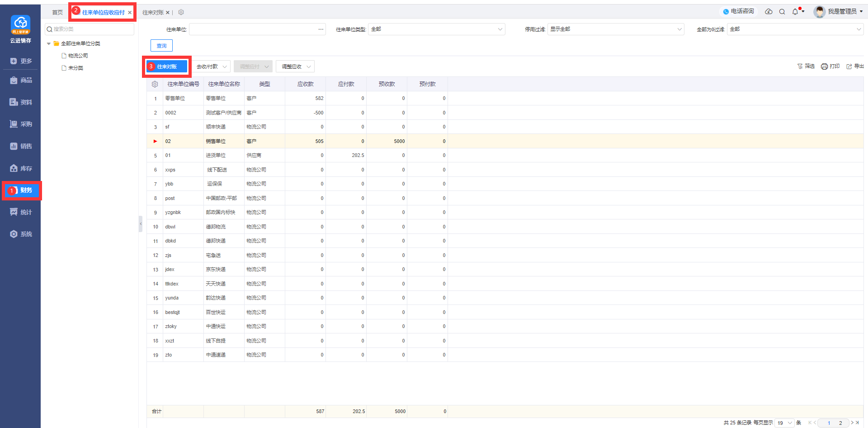868x428 pixels.
Task: Click the table column settings gear
Action: click(155, 84)
